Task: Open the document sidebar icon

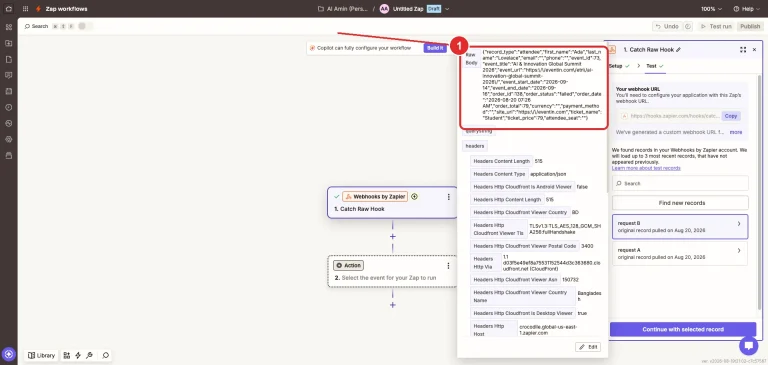Action: click(x=9, y=59)
